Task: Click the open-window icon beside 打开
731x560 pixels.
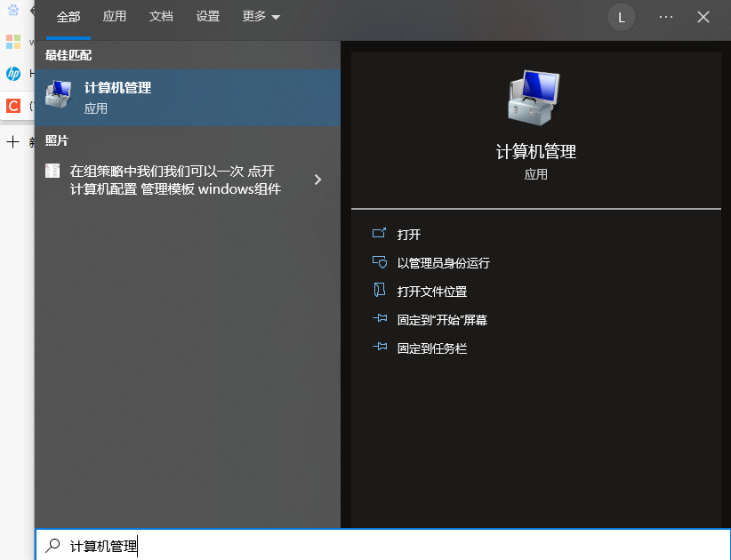Action: pyautogui.click(x=380, y=234)
